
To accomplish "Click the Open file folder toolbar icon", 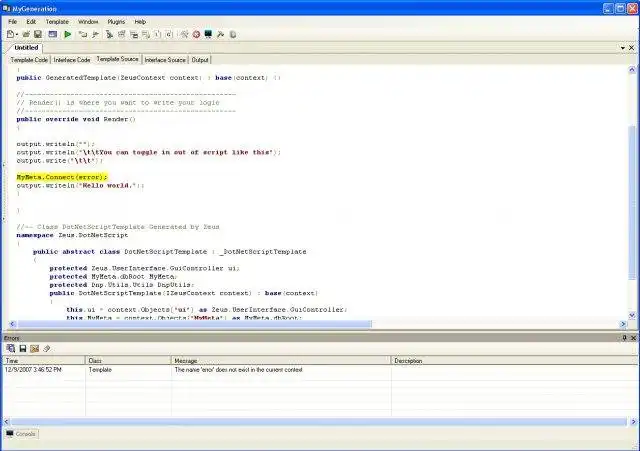I will click(26, 35).
